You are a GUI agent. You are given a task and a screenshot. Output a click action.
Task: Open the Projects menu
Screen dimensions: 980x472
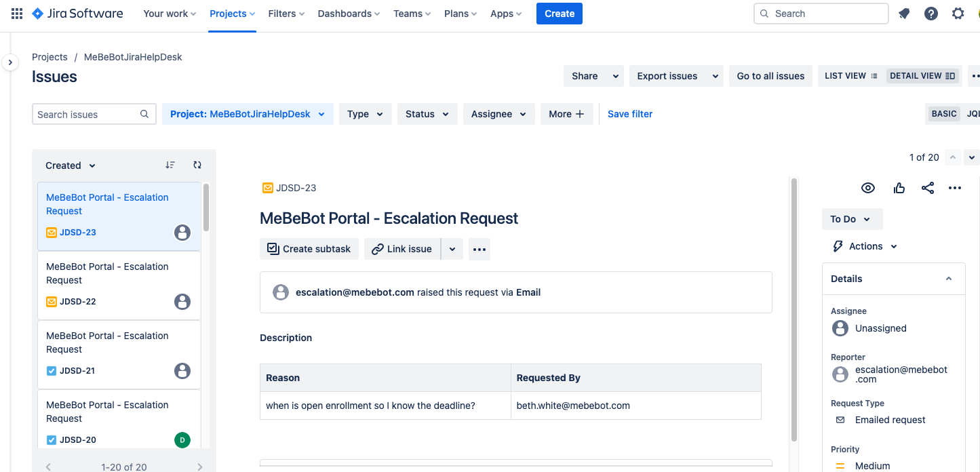(x=232, y=14)
